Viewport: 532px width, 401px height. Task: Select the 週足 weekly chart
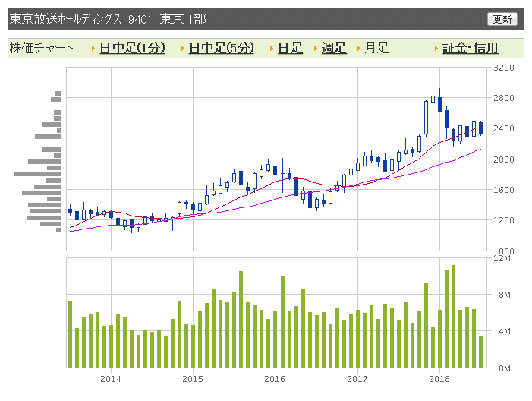(x=334, y=48)
